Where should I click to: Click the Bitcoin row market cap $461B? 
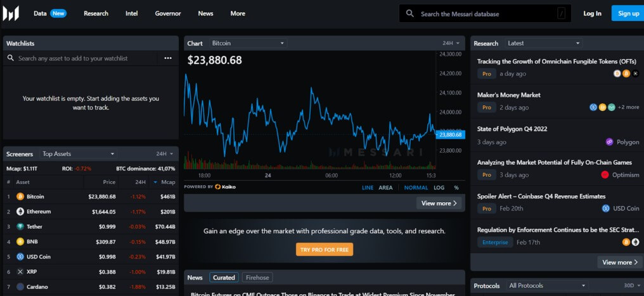click(168, 196)
